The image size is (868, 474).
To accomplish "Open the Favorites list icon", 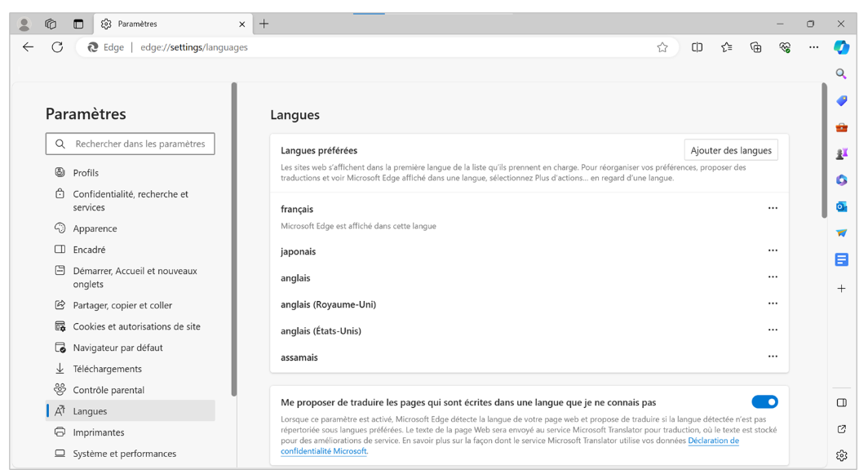I will click(x=726, y=47).
